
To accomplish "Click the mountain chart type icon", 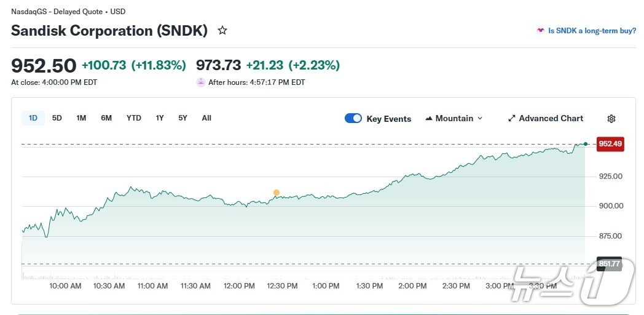I will 429,119.
